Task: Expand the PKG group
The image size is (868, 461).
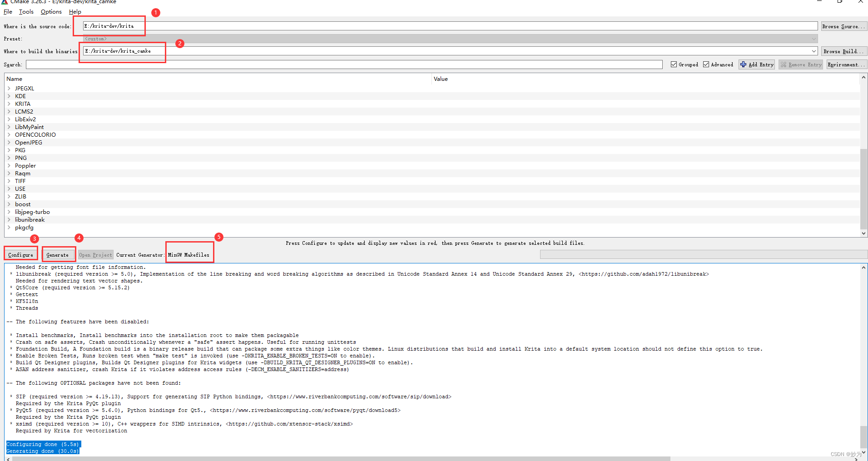Action: [9, 150]
